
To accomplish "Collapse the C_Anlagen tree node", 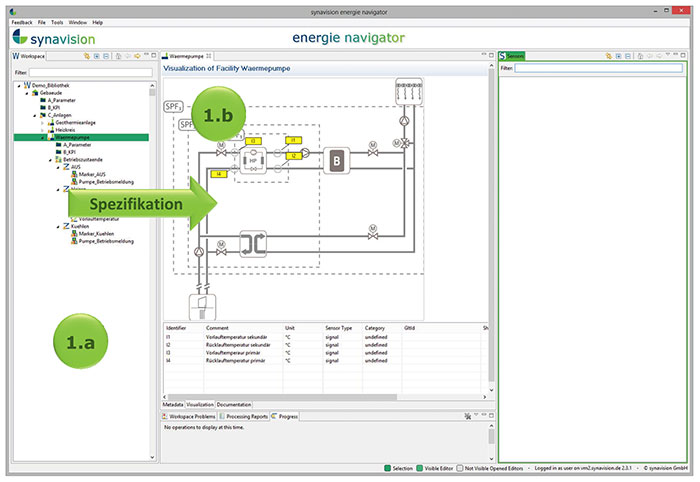I will [35, 115].
